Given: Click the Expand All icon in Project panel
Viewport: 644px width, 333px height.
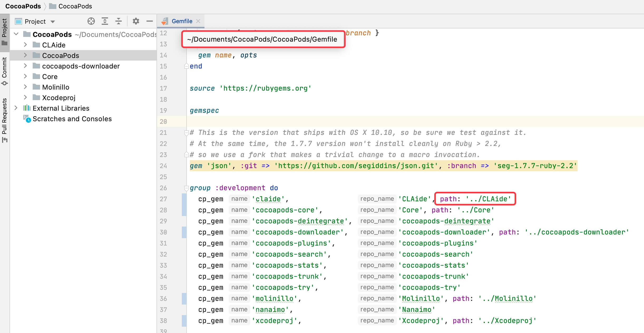Looking at the screenshot, I should (x=105, y=21).
